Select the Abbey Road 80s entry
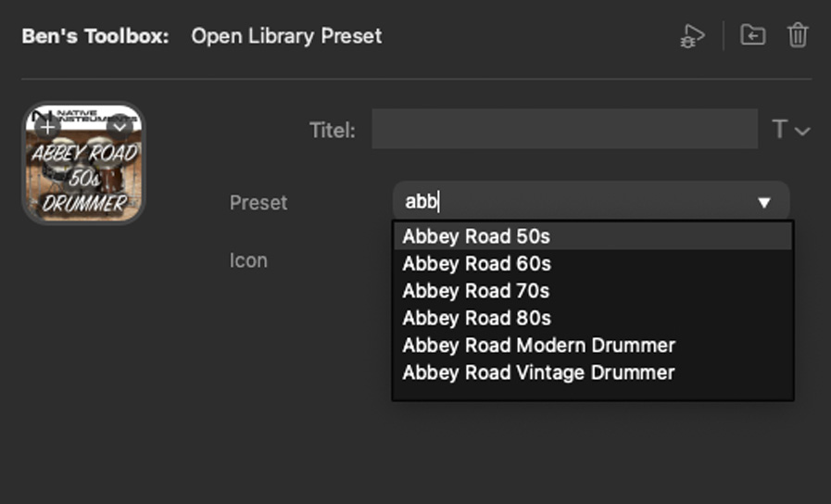Screen dimensions: 831x504 point(476,318)
